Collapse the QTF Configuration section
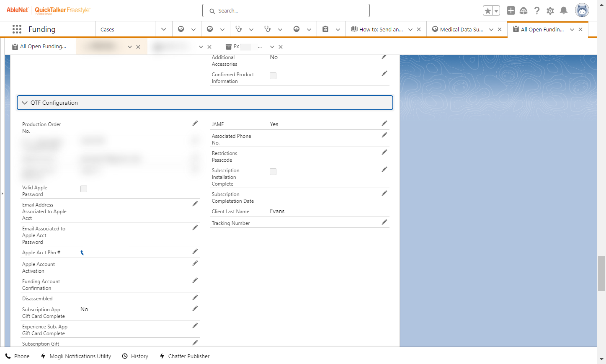606x364 pixels. point(25,103)
